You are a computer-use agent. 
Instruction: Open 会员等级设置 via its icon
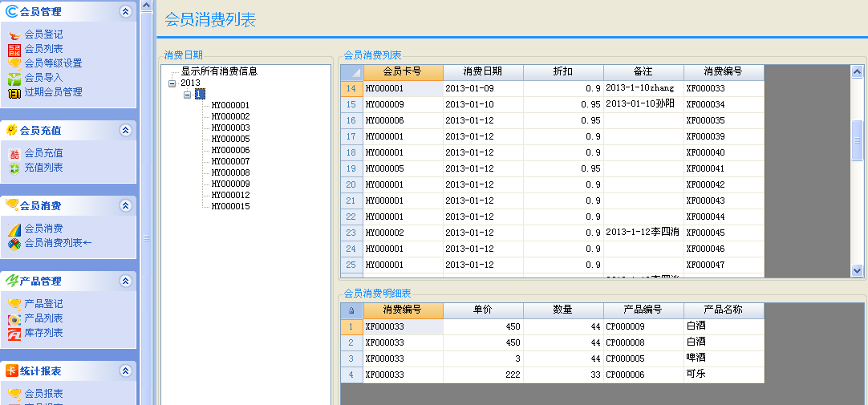14,63
